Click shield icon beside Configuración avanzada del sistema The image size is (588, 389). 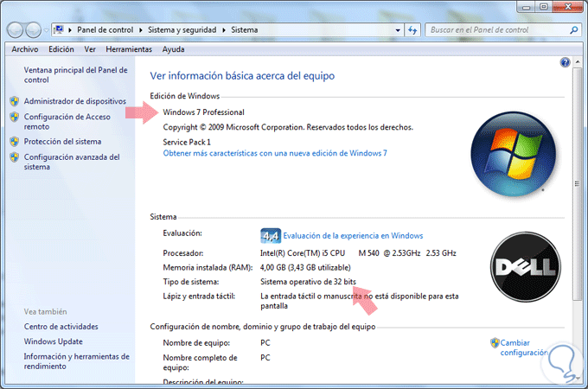tap(14, 157)
